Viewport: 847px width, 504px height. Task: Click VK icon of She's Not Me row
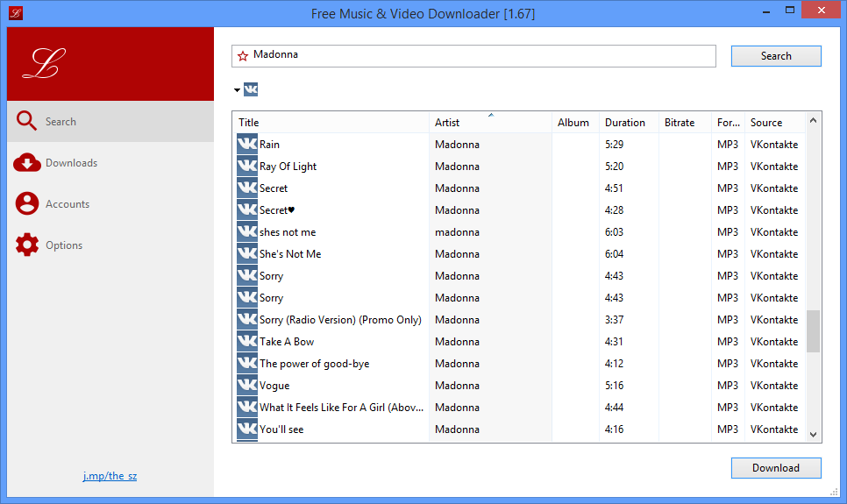[x=247, y=254]
